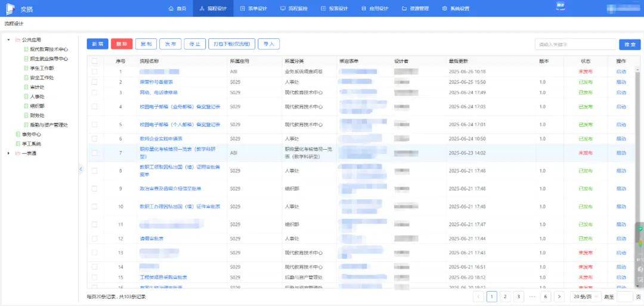The image size is (644, 306).
Task: Click the form icon beside 事务中心
Action: coord(17,134)
